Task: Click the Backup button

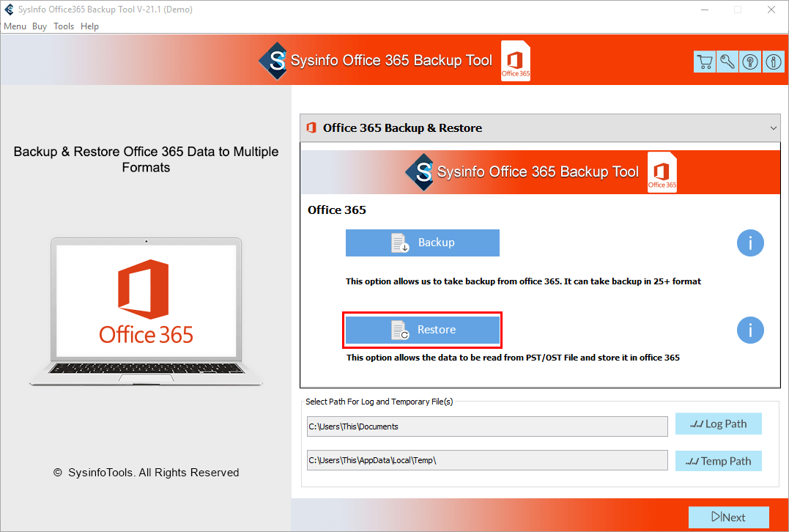Action: pyautogui.click(x=423, y=243)
